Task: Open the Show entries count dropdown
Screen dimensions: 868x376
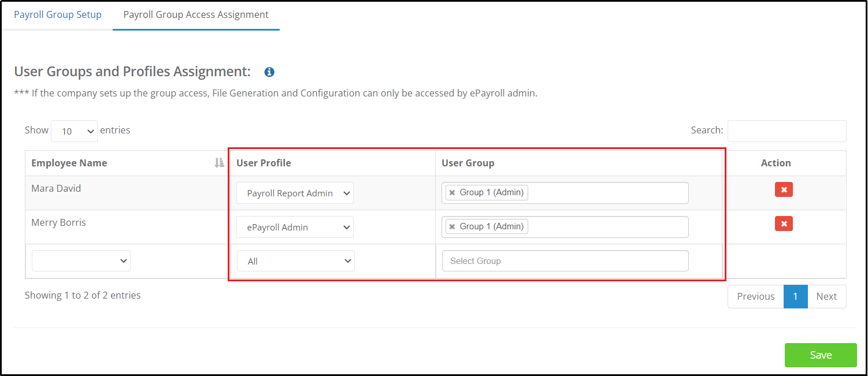Action: [74, 131]
